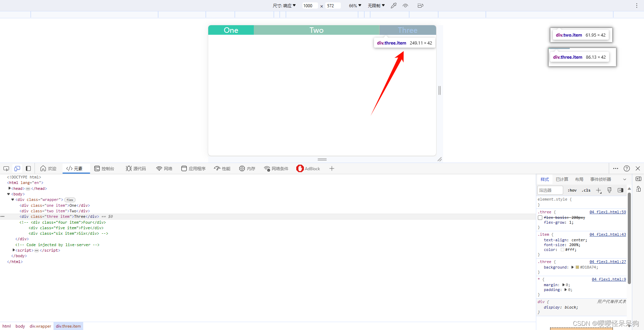Collapse the div.wrapper node
The width and height of the screenshot is (644, 330).
[13, 200]
